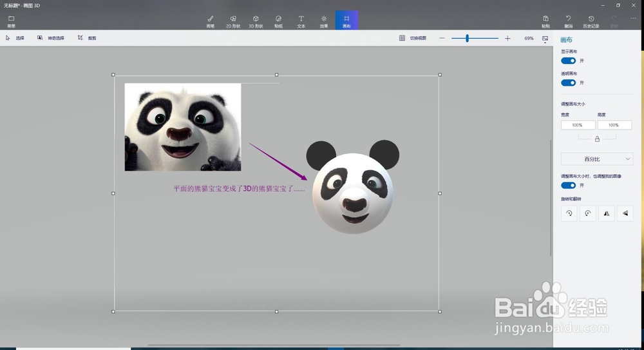Image resolution: width=644 pixels, height=350 pixels.
Task: Click the left-middle canvas resize handle
Action: point(113,193)
